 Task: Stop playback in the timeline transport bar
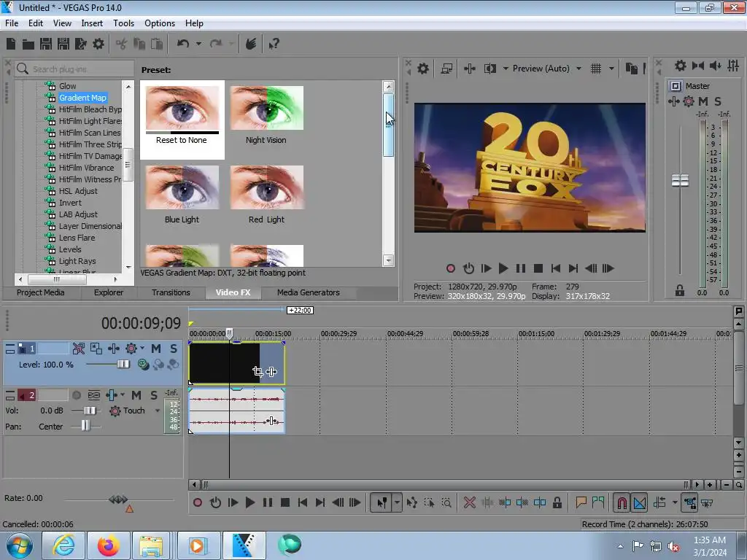tap(285, 502)
